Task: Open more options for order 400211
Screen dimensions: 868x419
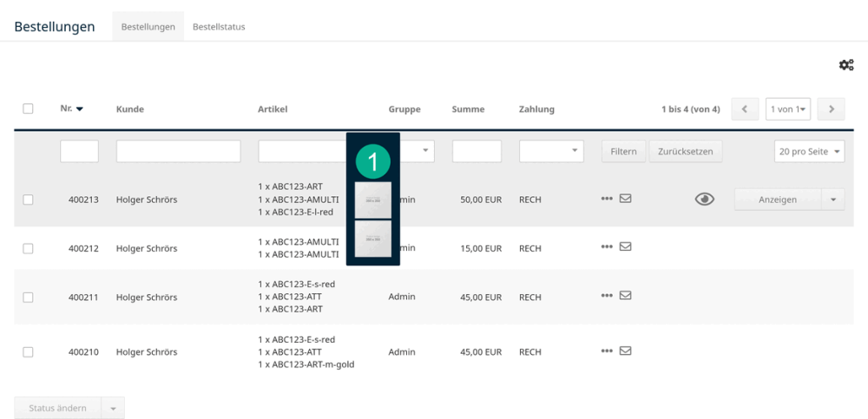Action: (x=607, y=296)
